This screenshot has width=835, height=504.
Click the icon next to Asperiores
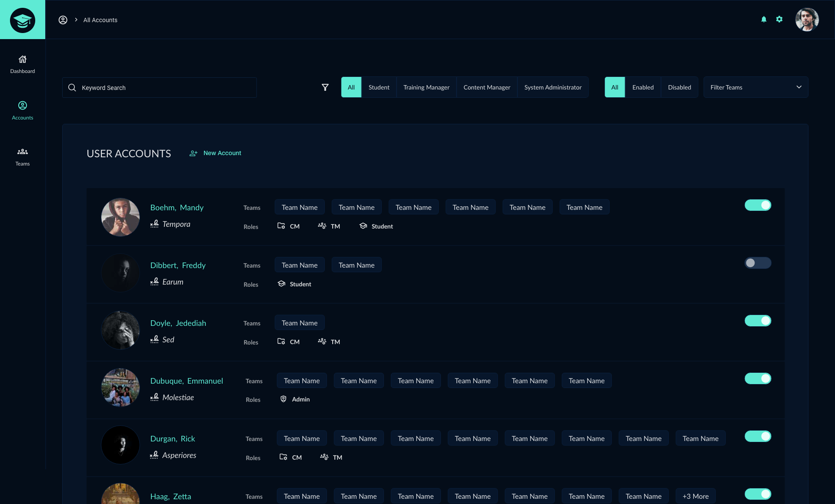tap(154, 455)
